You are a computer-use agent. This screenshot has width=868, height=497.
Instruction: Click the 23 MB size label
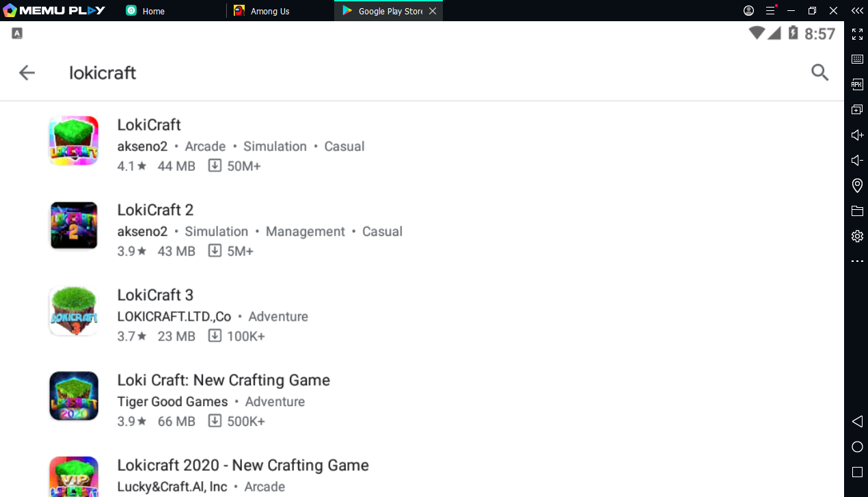pyautogui.click(x=176, y=336)
